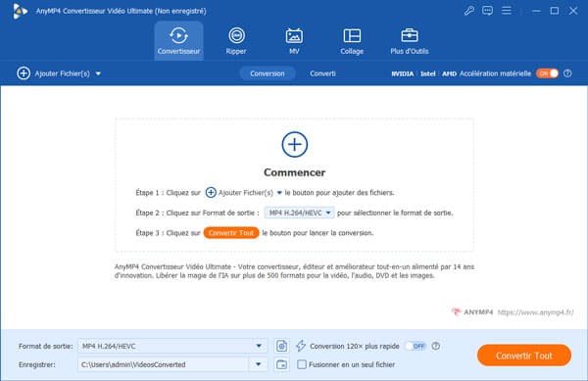The width and height of the screenshot is (588, 381).
Task: Click the lightning fast-conversion icon
Action: [301, 346]
